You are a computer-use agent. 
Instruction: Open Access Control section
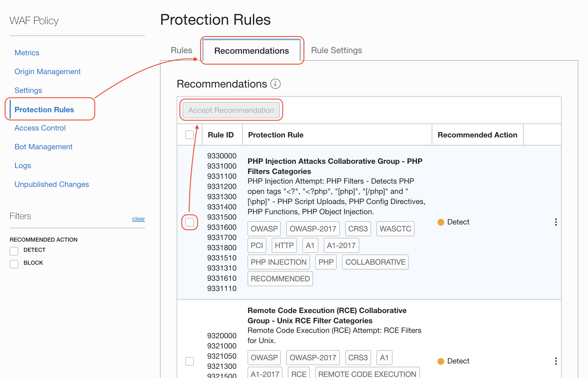[40, 128]
